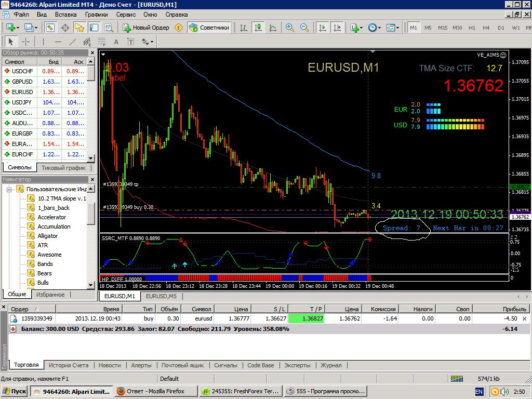Close the Обзор рынка panel
The height and width of the screenshot is (399, 532).
tap(92, 52)
